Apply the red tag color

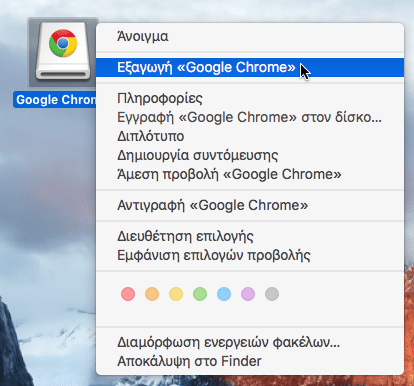click(x=128, y=294)
